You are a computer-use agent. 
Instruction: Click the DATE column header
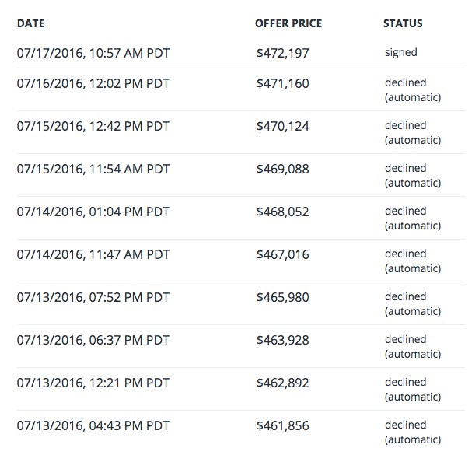31,23
